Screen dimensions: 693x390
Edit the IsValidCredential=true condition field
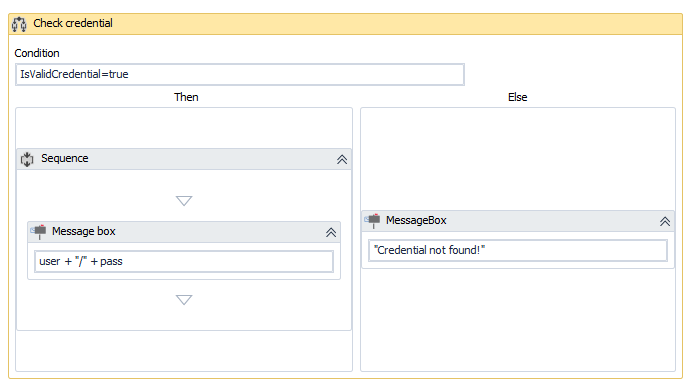pos(240,74)
